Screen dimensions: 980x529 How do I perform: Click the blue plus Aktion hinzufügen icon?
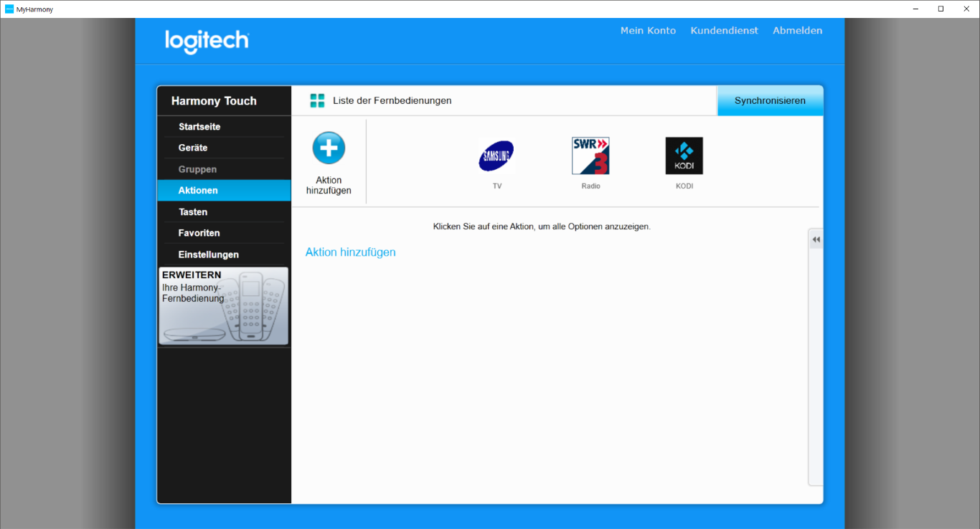(329, 148)
